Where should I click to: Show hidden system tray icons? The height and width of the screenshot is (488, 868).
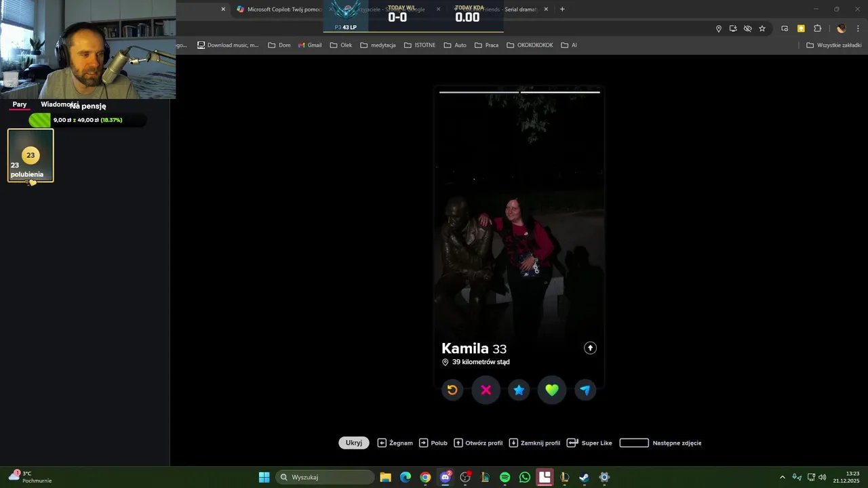782,477
